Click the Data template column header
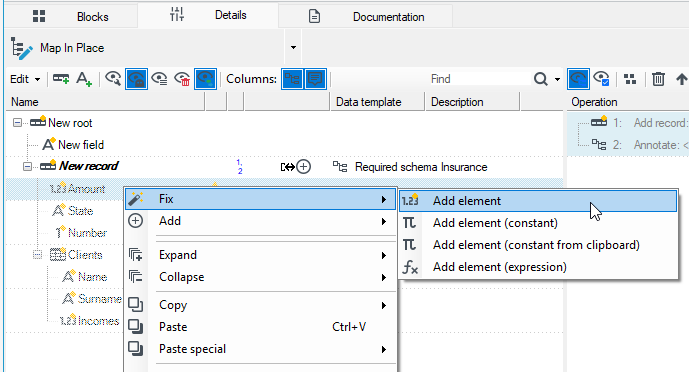 pos(377,102)
